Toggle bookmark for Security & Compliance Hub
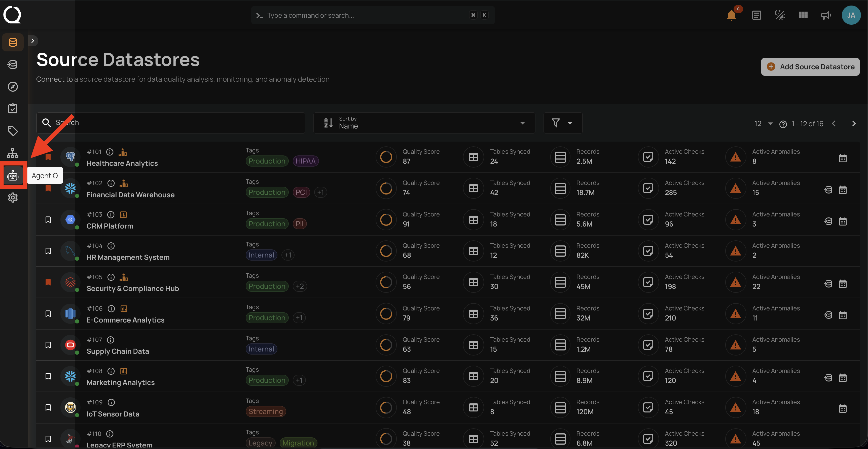The height and width of the screenshot is (449, 868). [x=48, y=282]
